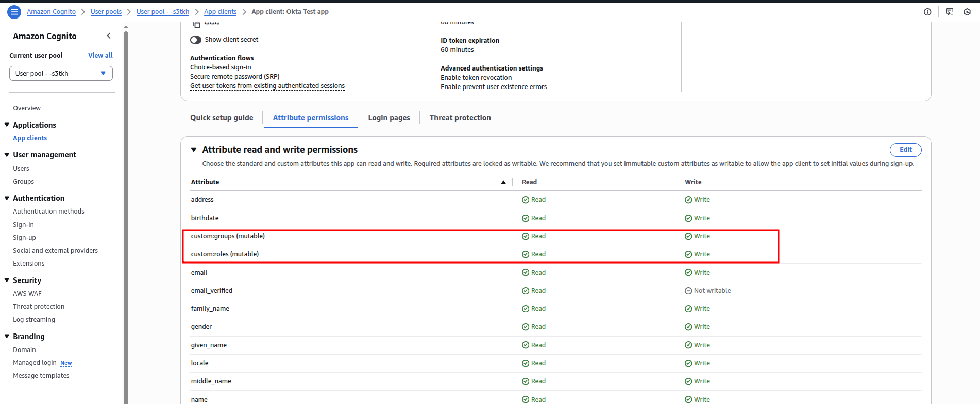Image resolution: width=980 pixels, height=404 pixels.
Task: Open the AWS services hamburger menu
Action: tap(14, 12)
